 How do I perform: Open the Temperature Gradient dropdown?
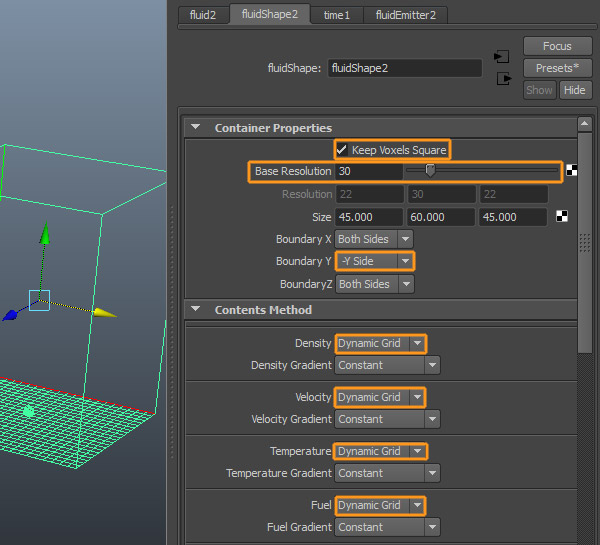(387, 473)
